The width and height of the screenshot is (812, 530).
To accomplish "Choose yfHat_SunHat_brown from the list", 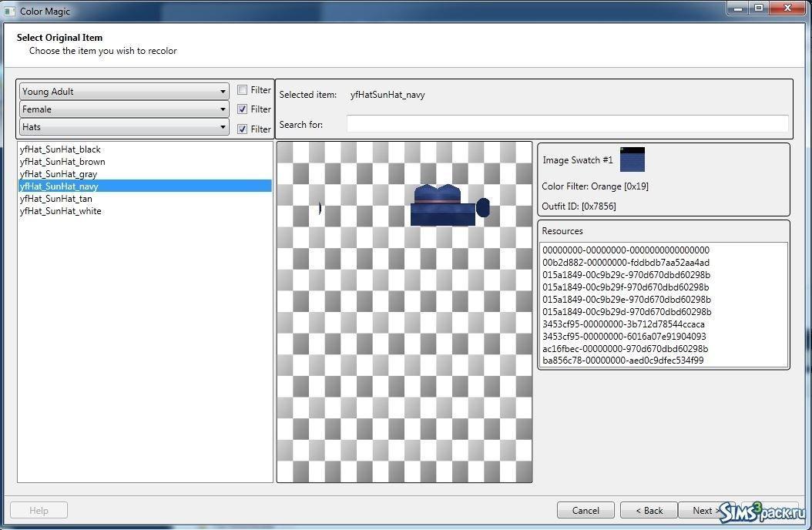I will click(62, 162).
